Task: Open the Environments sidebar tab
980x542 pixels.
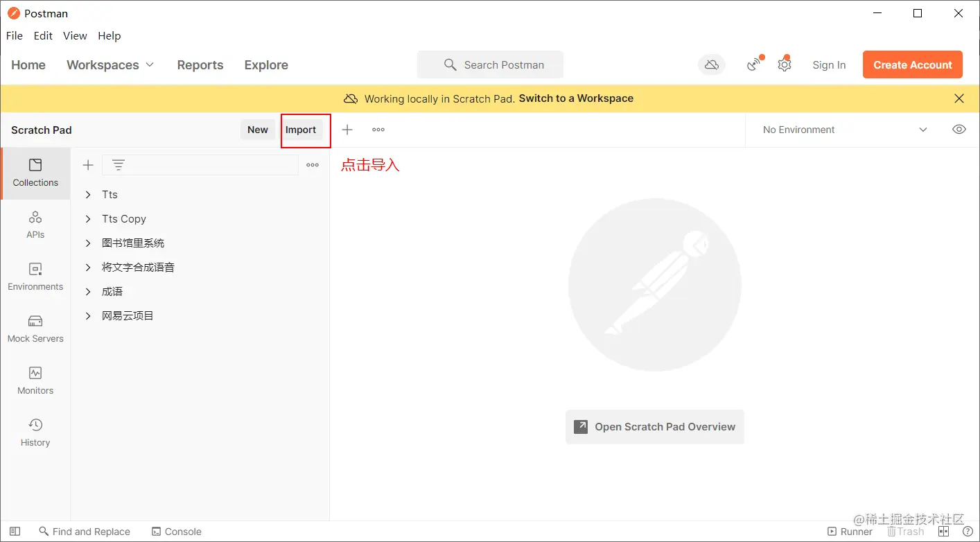Action: point(35,277)
